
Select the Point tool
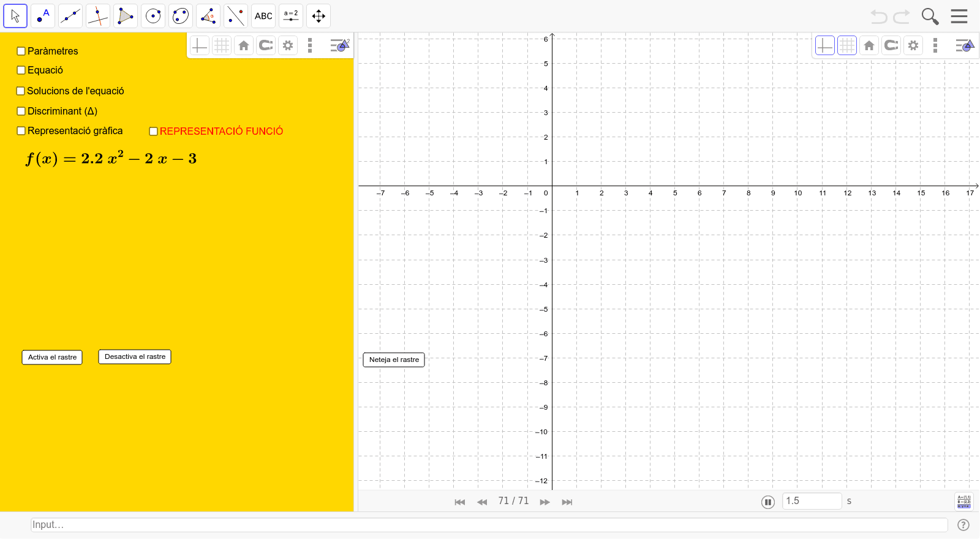click(x=43, y=16)
